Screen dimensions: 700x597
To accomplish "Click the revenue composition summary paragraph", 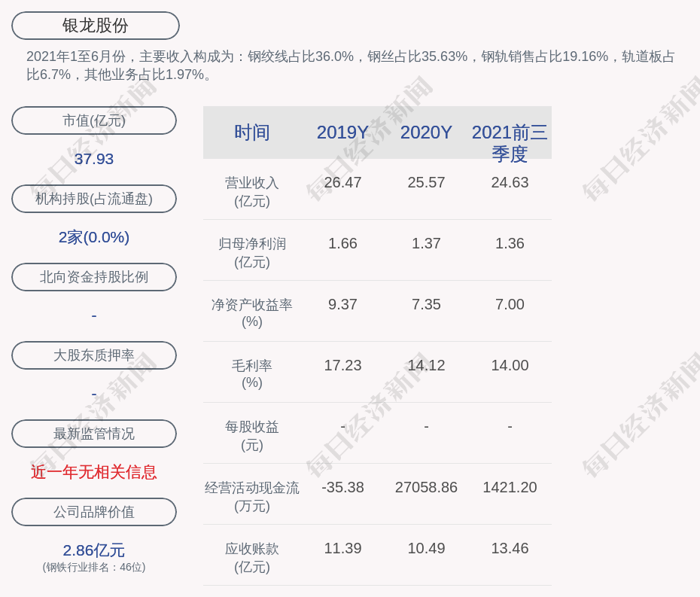I will [351, 65].
